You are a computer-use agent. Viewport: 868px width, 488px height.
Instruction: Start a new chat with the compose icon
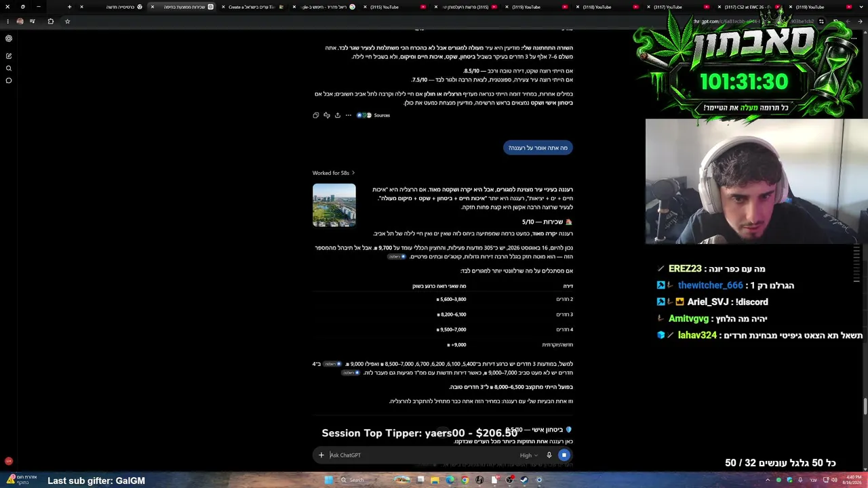point(9,56)
